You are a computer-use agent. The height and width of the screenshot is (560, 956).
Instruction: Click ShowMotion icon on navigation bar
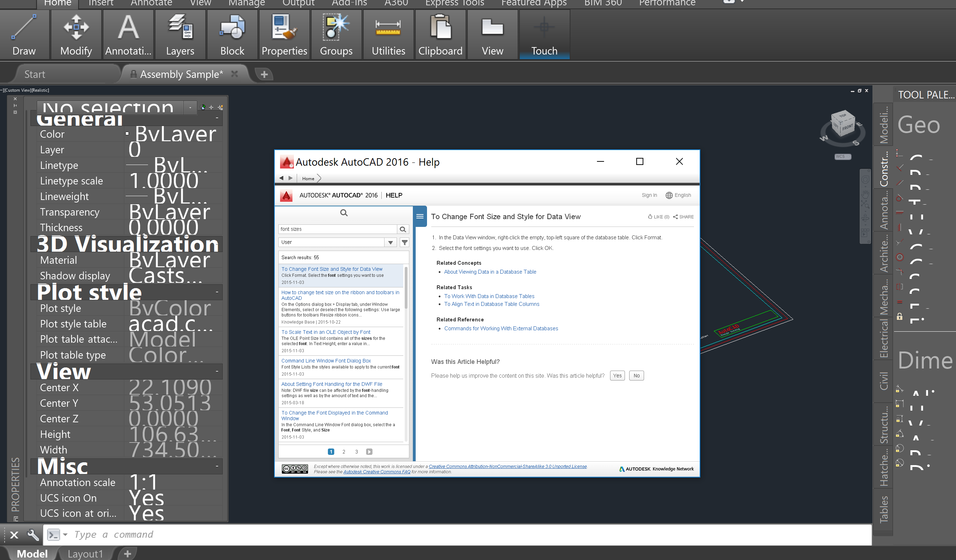(865, 233)
